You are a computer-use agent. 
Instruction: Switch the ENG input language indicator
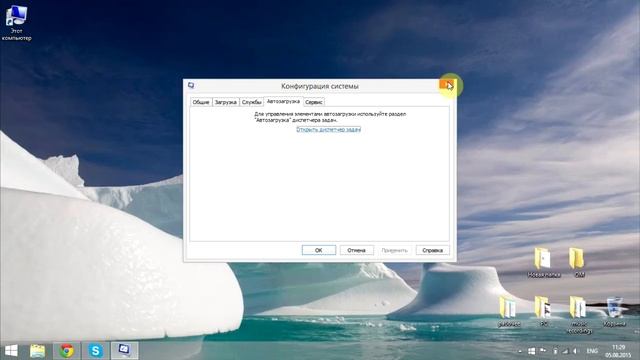coord(592,351)
